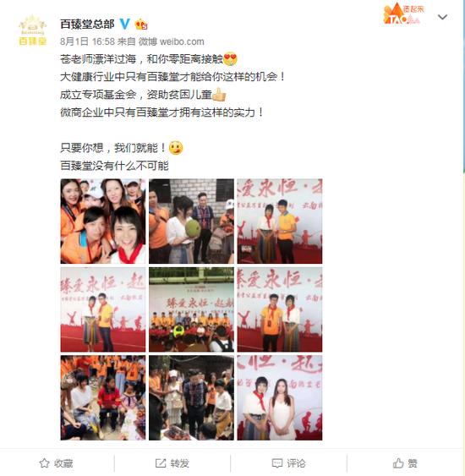
Task: Open the two women posing bottom-right photo
Action: 280,397
